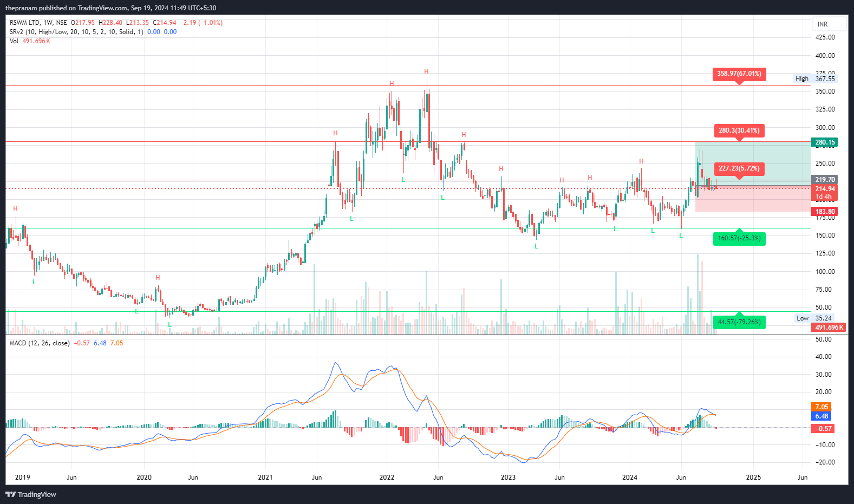Select the 219.70 price axis label
Image resolution: width=854 pixels, height=504 pixels.
(825, 180)
